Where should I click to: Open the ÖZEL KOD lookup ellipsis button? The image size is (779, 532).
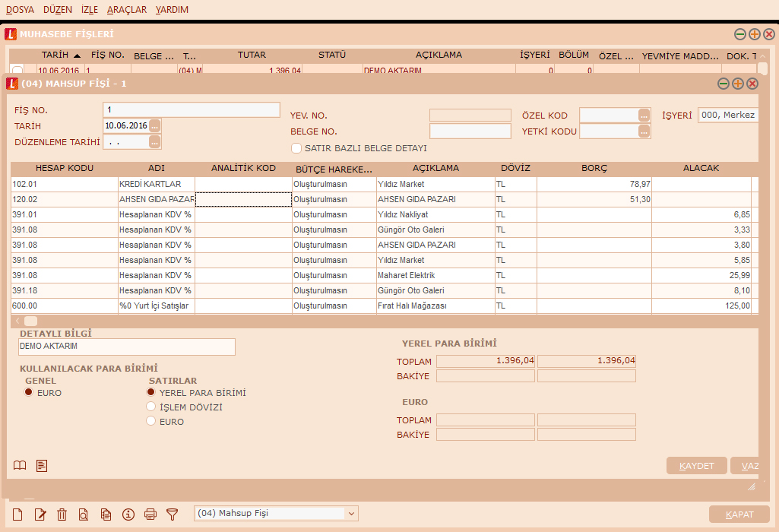click(x=644, y=116)
